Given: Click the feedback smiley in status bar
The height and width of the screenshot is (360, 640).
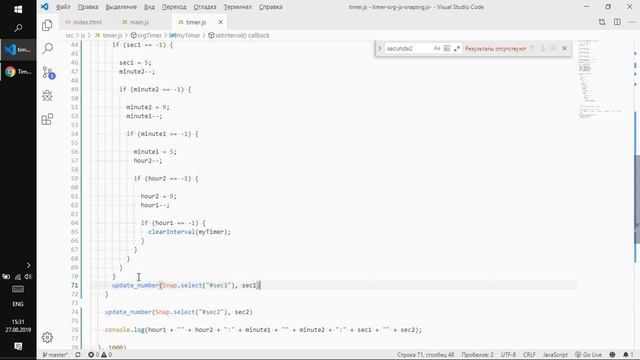Looking at the screenshot, I should coord(612,355).
